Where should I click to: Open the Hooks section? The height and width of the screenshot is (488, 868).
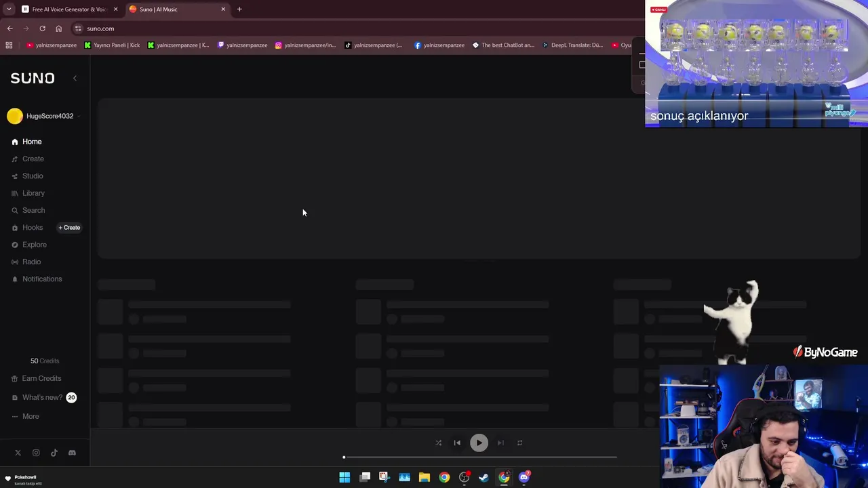pyautogui.click(x=27, y=228)
